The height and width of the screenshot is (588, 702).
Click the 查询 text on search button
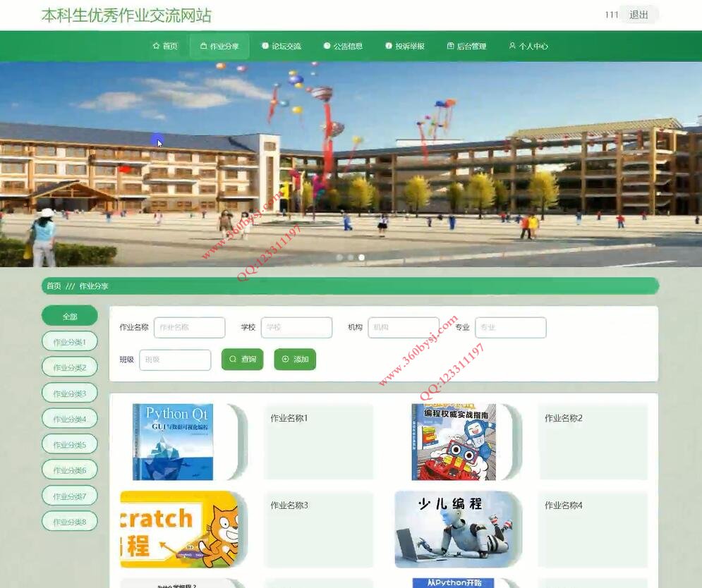pyautogui.click(x=248, y=360)
